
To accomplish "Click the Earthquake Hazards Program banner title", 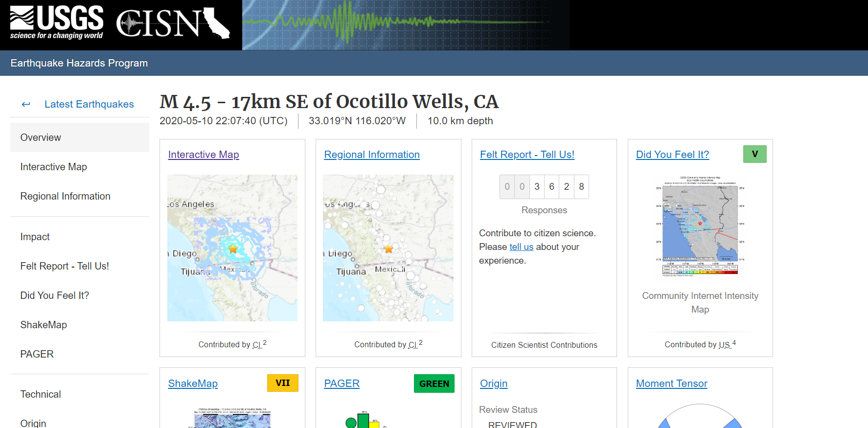I will pos(79,63).
